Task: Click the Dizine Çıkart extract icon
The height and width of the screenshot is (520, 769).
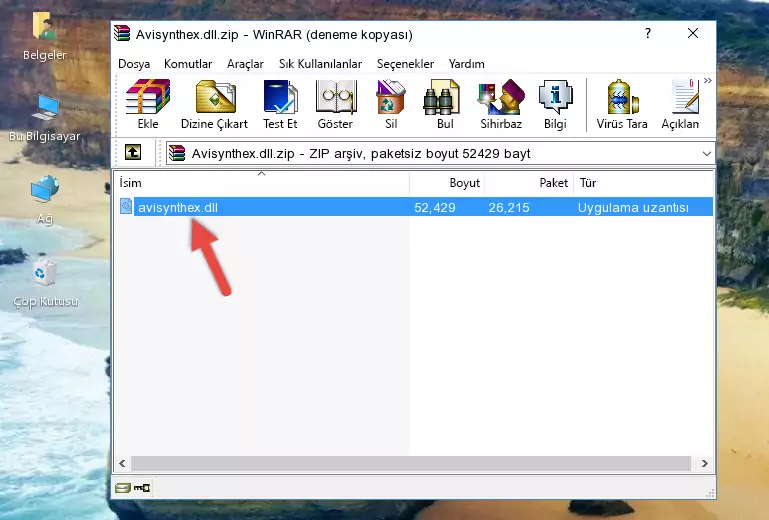Action: pyautogui.click(x=214, y=104)
